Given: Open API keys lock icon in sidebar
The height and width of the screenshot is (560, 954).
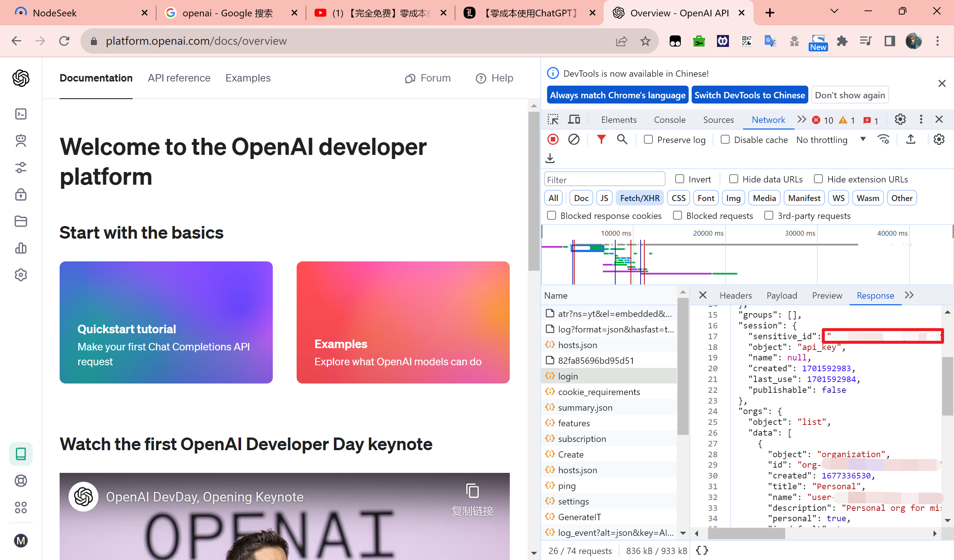Looking at the screenshot, I should pos(21,194).
